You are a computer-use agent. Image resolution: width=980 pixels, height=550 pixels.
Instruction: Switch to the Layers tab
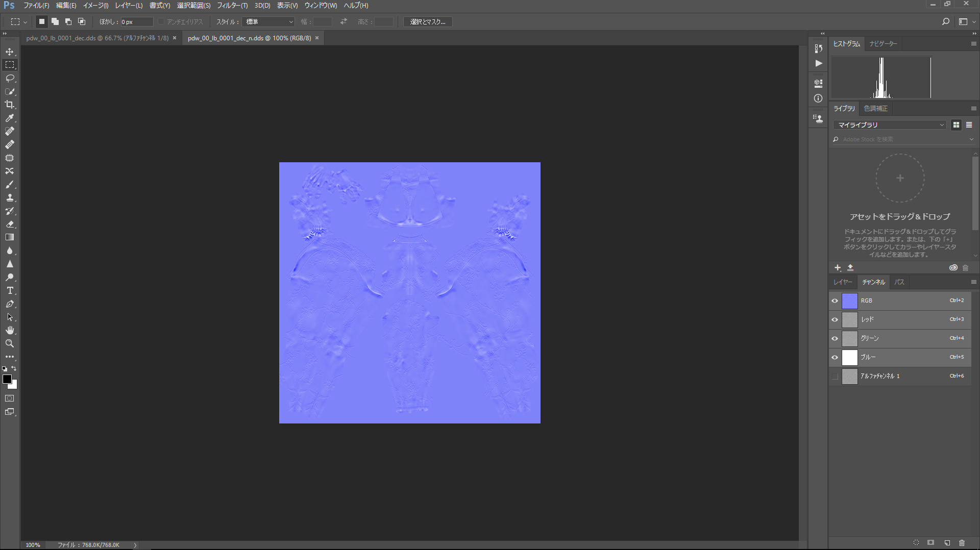click(x=843, y=282)
